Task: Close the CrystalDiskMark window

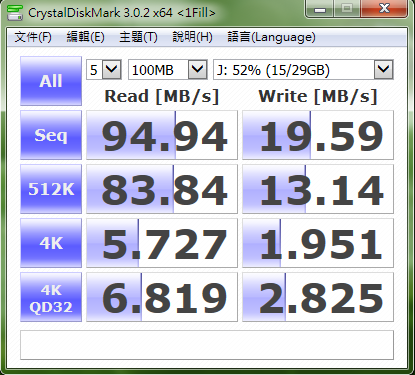Action: tap(384, 9)
